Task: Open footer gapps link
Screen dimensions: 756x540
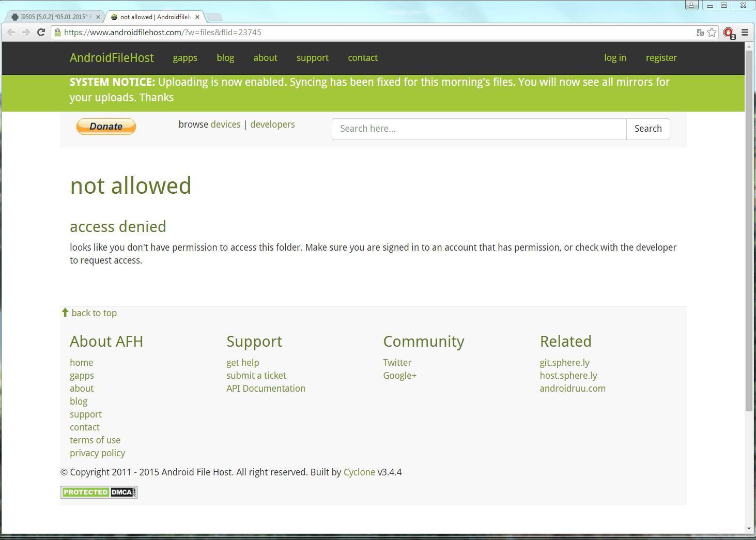Action: point(82,376)
